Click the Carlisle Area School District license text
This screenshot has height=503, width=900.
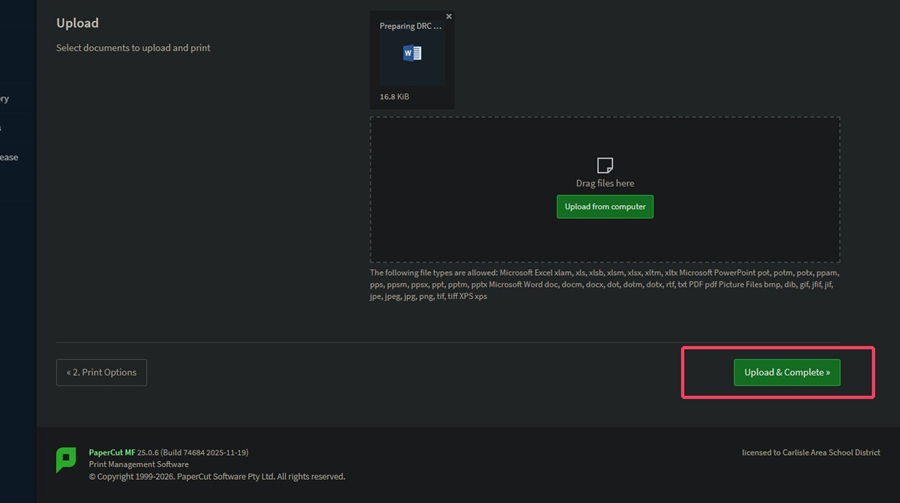click(x=810, y=452)
